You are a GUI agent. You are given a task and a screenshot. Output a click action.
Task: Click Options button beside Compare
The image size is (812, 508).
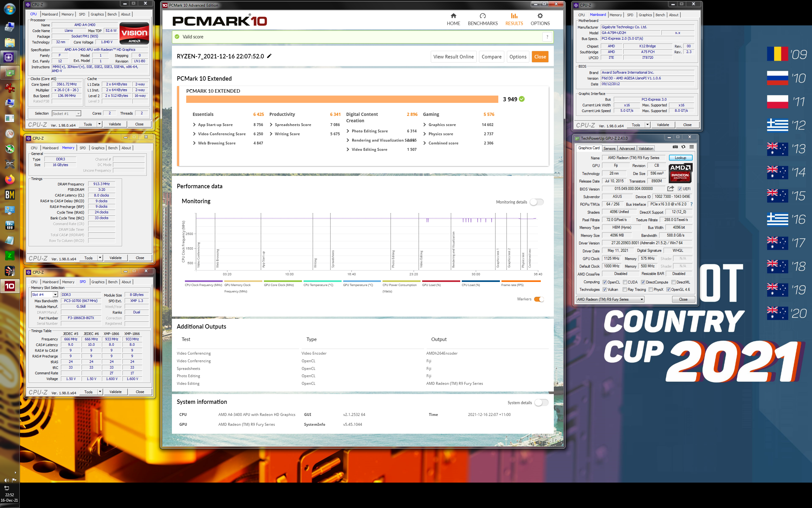click(518, 57)
